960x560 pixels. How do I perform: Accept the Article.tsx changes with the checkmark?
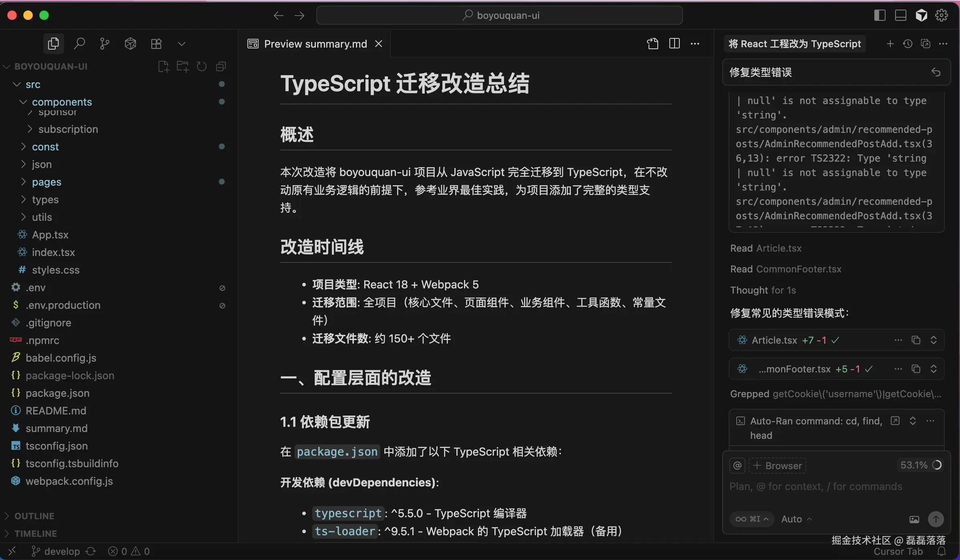(836, 340)
